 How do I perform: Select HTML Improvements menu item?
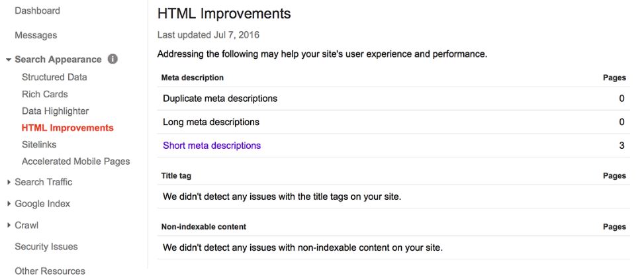point(68,128)
